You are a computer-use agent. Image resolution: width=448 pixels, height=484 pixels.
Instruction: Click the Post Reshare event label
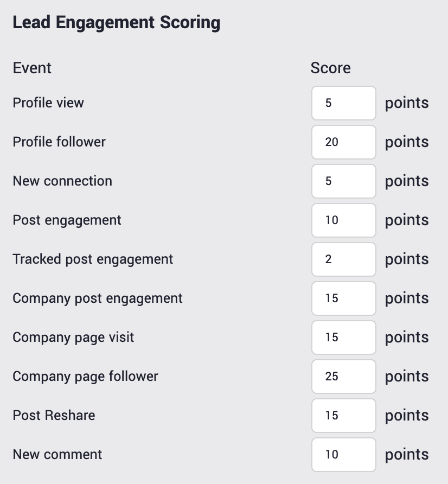pos(54,415)
